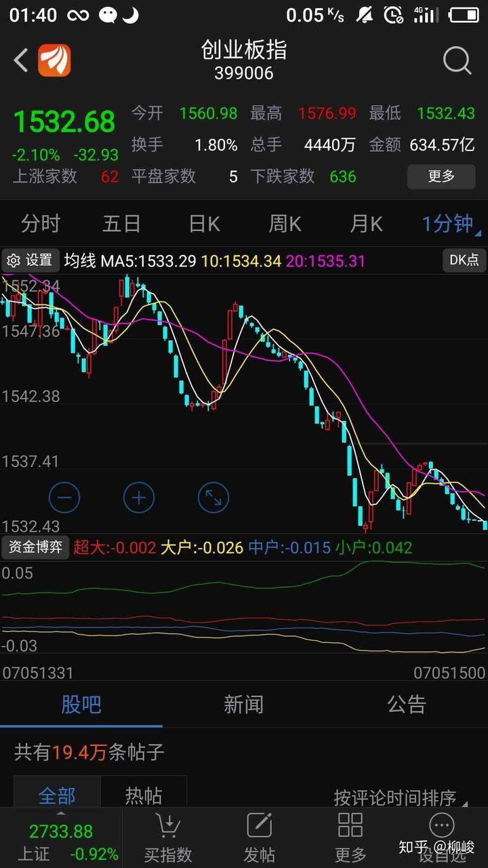Open the search magnifier icon
Image resolution: width=488 pixels, height=868 pixels.
pos(457,61)
